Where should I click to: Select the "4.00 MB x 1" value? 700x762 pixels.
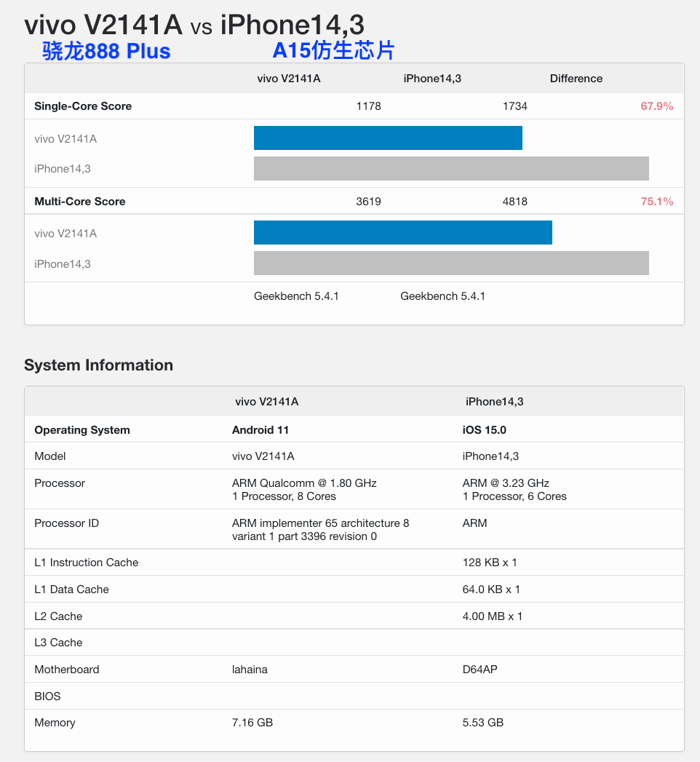coord(493,616)
